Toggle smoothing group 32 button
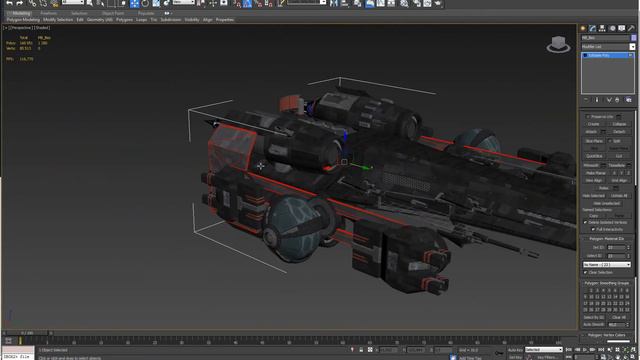Viewport: 640px width, 360px height. pyautogui.click(x=627, y=310)
